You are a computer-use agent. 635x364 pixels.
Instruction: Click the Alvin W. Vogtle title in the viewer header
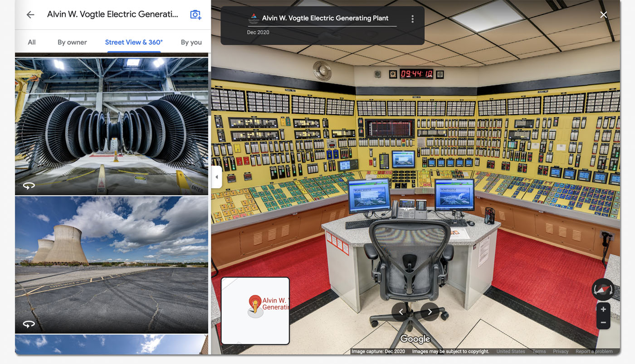tap(325, 19)
